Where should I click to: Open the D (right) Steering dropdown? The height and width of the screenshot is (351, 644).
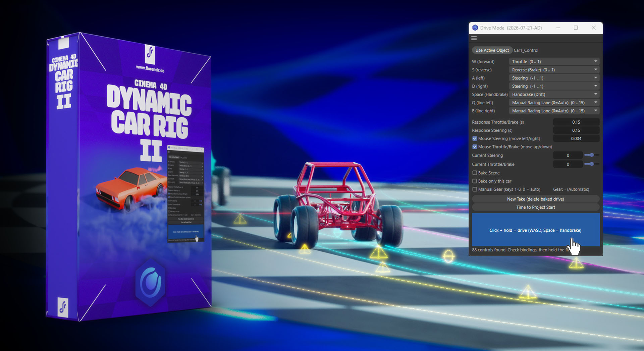tap(554, 86)
